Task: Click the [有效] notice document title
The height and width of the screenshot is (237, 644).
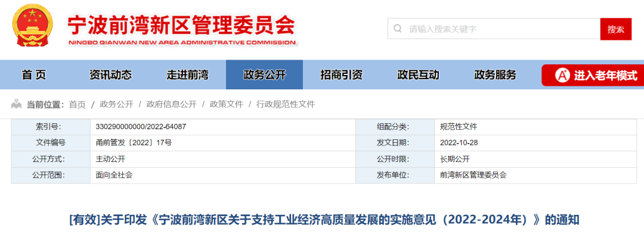Action: click(324, 219)
